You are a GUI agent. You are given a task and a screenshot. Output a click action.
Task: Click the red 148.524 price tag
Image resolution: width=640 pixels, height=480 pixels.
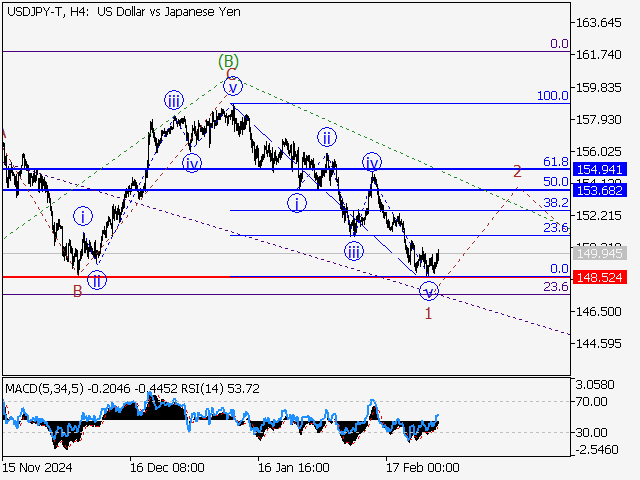(601, 277)
